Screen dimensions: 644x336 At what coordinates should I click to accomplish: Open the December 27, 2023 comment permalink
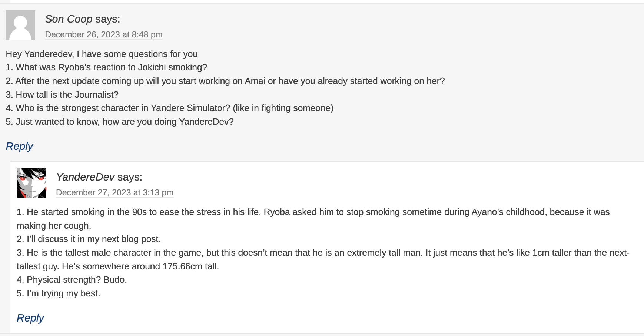click(114, 192)
